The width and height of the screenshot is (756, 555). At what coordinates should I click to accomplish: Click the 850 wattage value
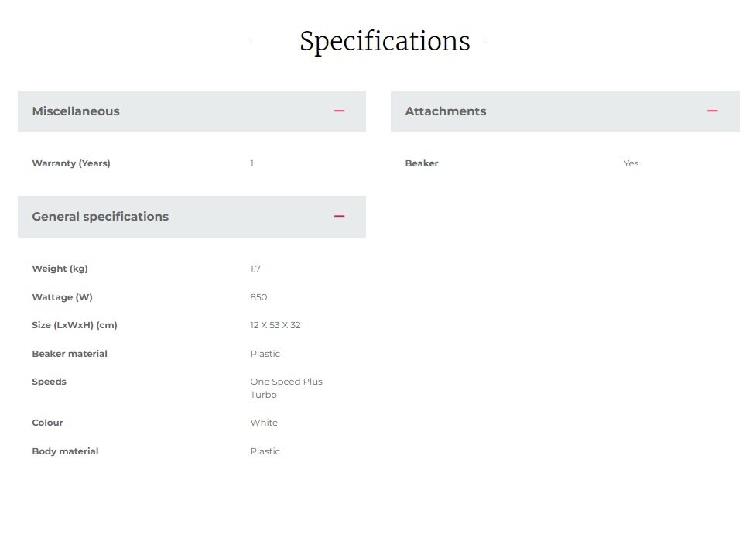point(258,297)
